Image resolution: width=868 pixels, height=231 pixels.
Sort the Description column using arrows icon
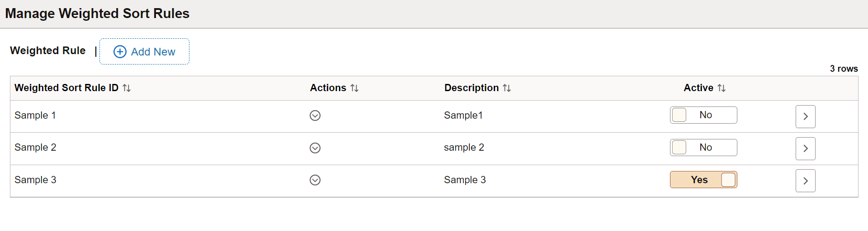tap(507, 88)
